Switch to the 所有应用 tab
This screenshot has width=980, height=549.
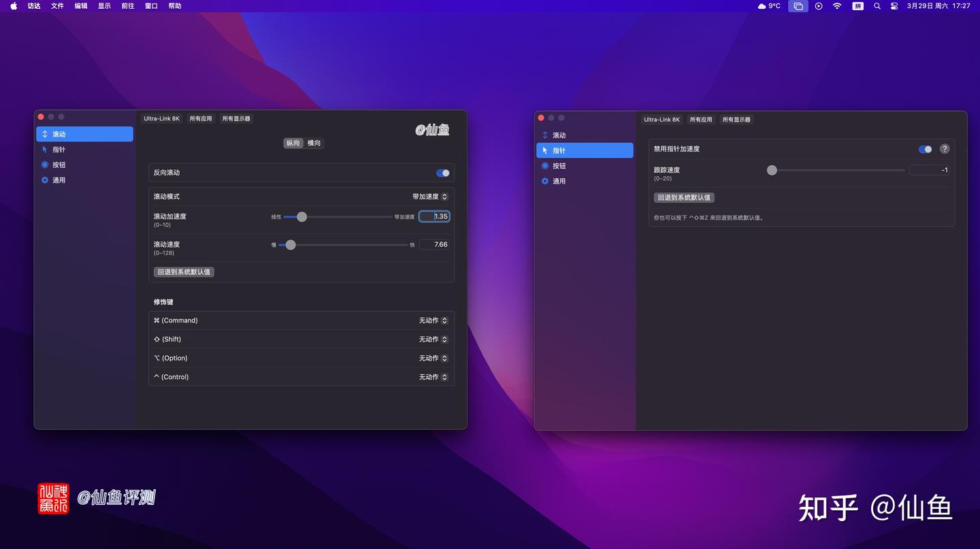(x=200, y=118)
